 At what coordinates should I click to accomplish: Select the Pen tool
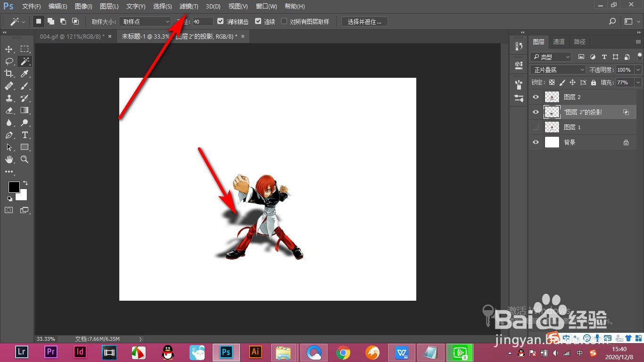point(9,135)
